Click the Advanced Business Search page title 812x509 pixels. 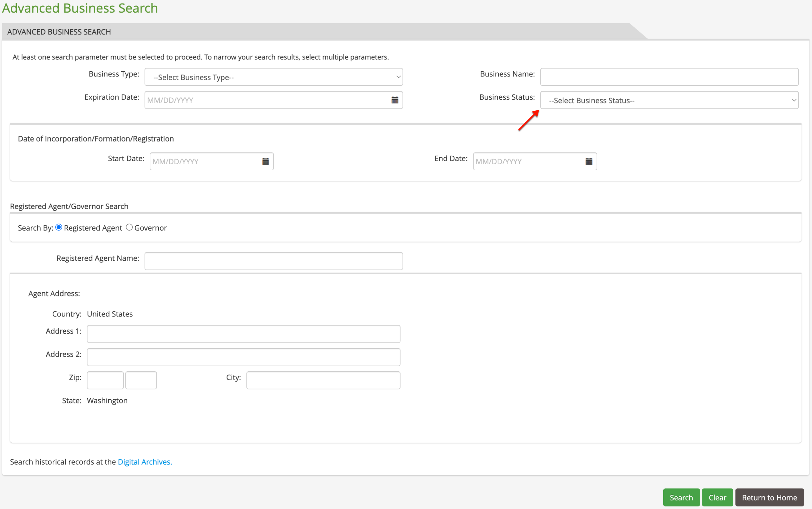(x=80, y=8)
